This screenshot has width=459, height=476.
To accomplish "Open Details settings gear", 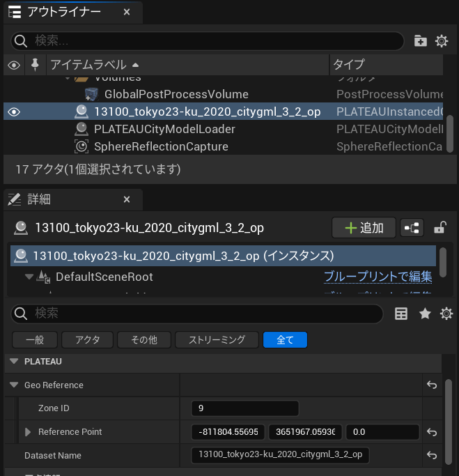I will click(446, 314).
